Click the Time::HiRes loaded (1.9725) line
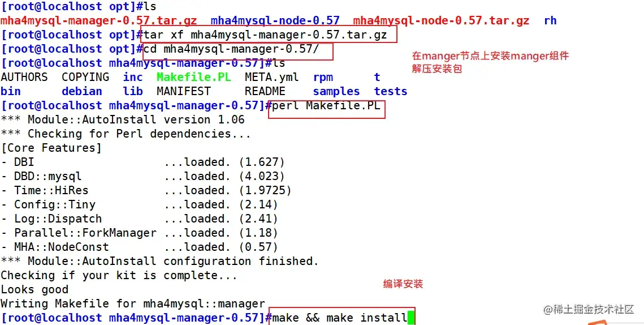Viewport: 644px width, 325px height. [x=146, y=190]
